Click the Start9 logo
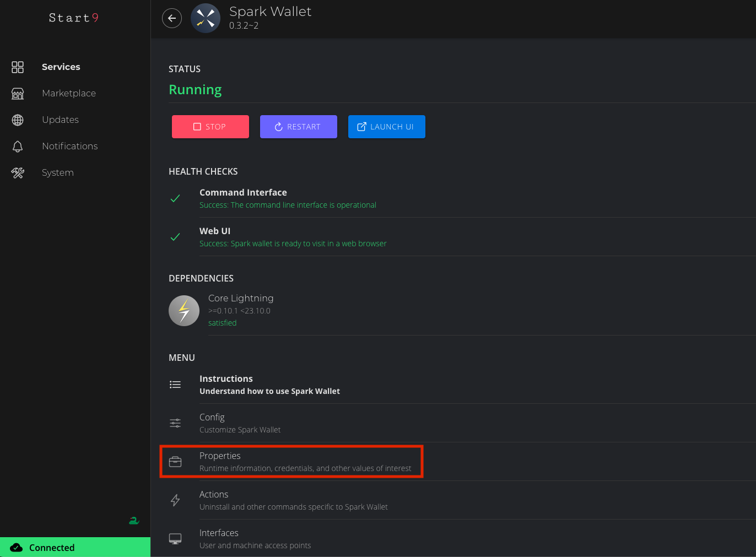 point(74,18)
